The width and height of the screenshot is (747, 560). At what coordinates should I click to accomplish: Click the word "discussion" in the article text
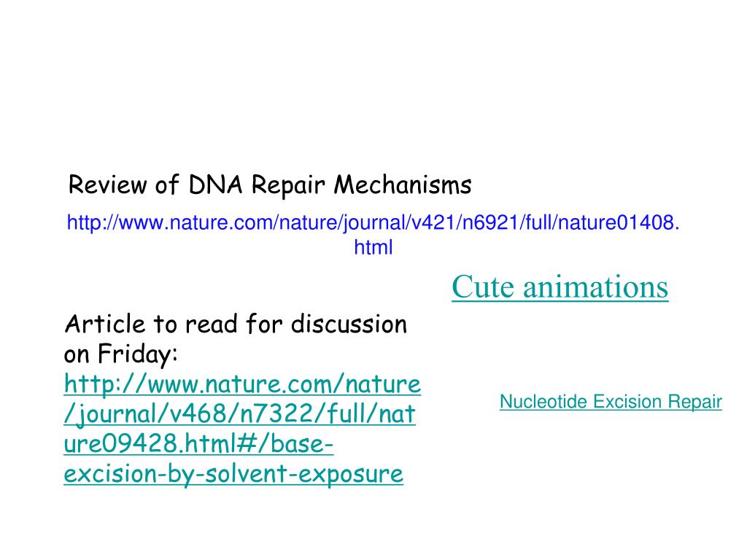point(349,324)
